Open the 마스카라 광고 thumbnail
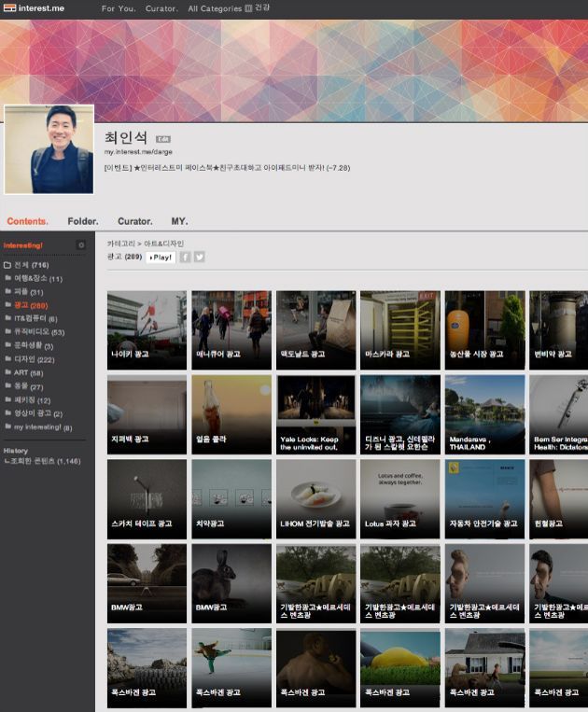Screen dimensions: 588x712 click(x=400, y=330)
